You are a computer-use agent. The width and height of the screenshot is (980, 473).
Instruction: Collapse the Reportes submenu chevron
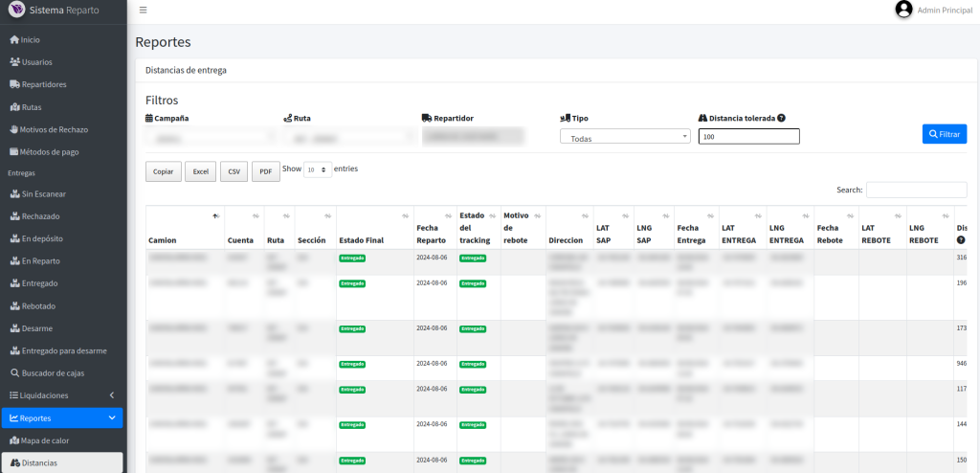coord(112,417)
